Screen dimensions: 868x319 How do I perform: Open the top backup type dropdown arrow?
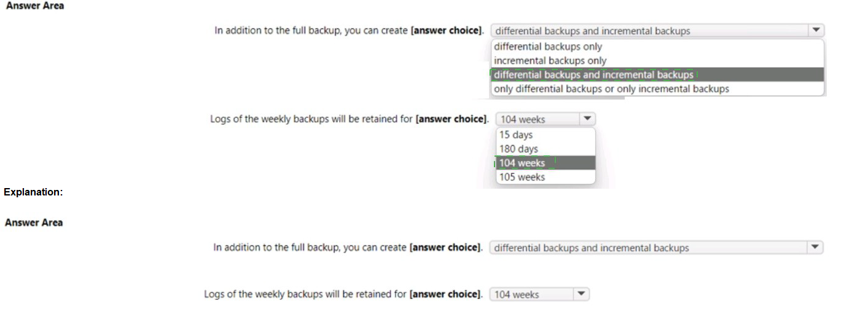(816, 30)
